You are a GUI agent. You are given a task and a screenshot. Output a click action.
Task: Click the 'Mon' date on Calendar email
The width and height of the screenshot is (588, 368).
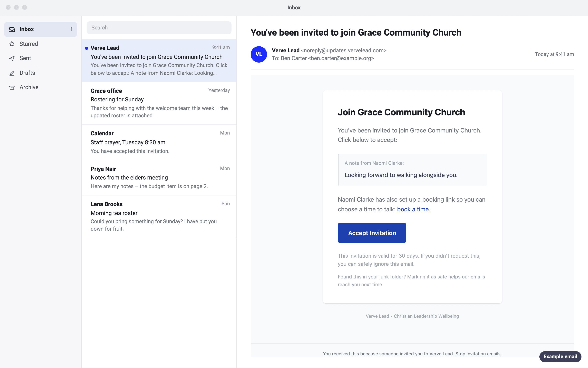[225, 133]
